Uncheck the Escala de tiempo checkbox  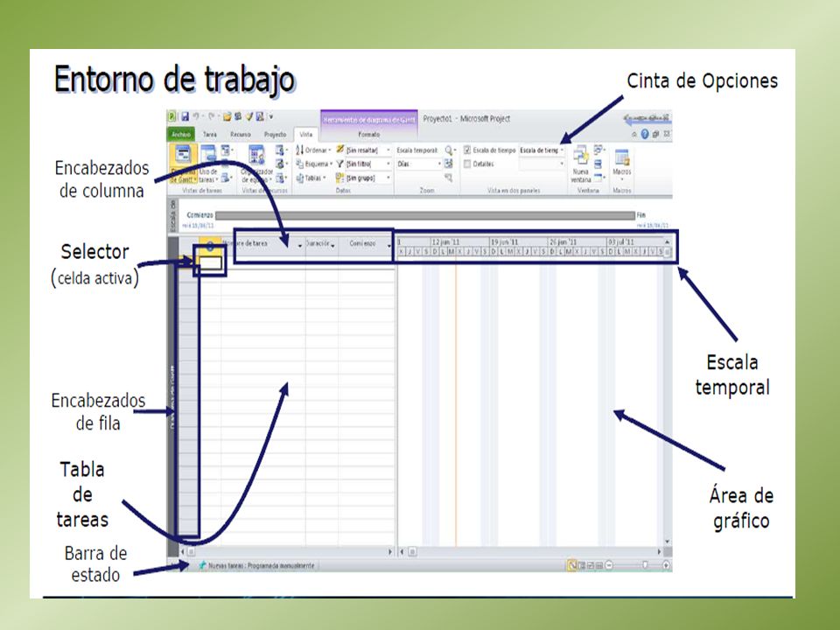(467, 150)
